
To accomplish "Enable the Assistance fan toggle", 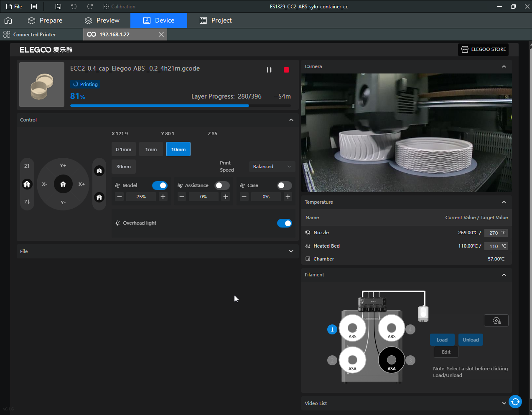I will click(x=222, y=185).
